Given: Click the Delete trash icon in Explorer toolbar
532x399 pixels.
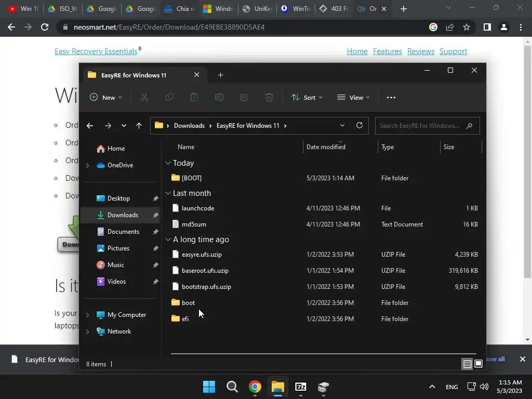Looking at the screenshot, I should [x=269, y=97].
